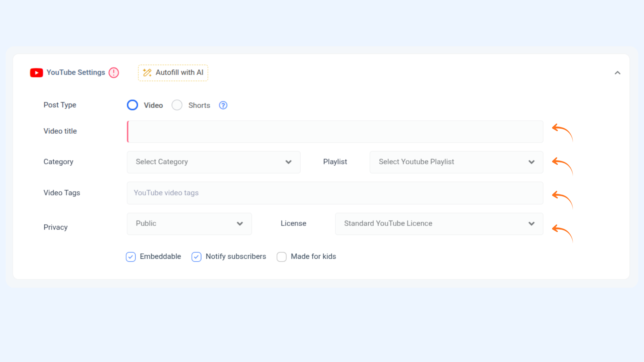Click the red warning exclamation icon

[114, 73]
